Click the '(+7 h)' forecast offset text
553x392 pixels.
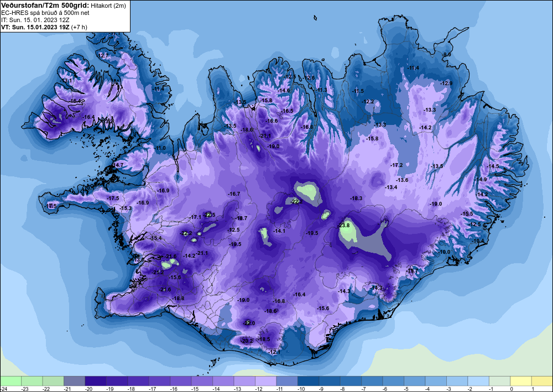[79, 27]
